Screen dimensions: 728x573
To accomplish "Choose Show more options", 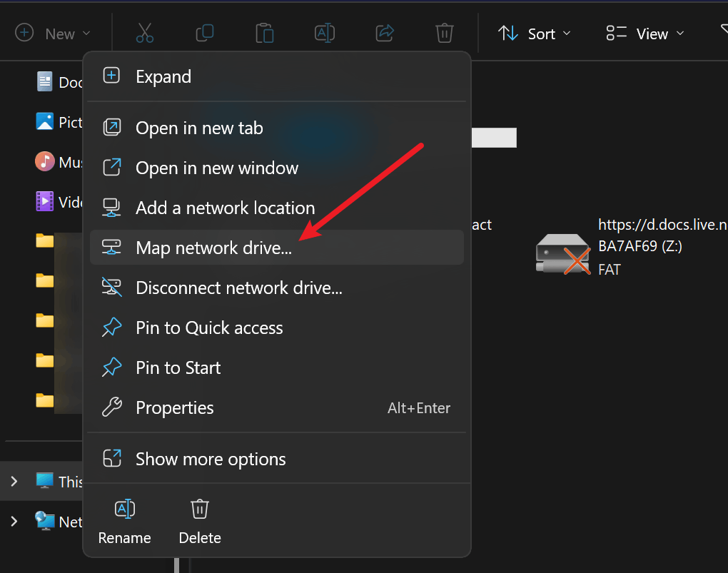I will pyautogui.click(x=277, y=459).
